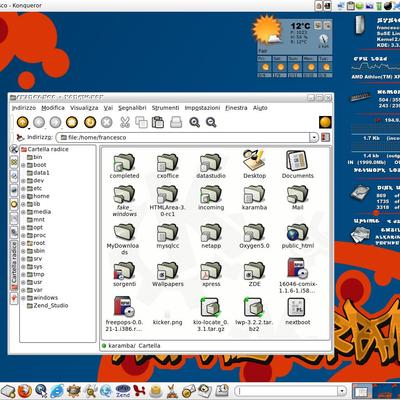Open the address bar history dropdown
Image resolution: width=400 pixels, height=400 pixels.
[x=313, y=137]
